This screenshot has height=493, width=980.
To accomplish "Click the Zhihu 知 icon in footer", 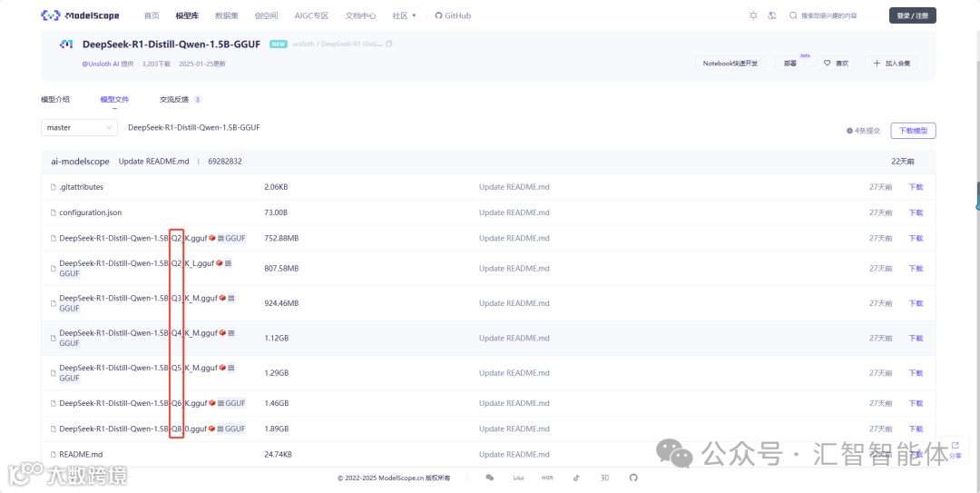I will click(604, 478).
